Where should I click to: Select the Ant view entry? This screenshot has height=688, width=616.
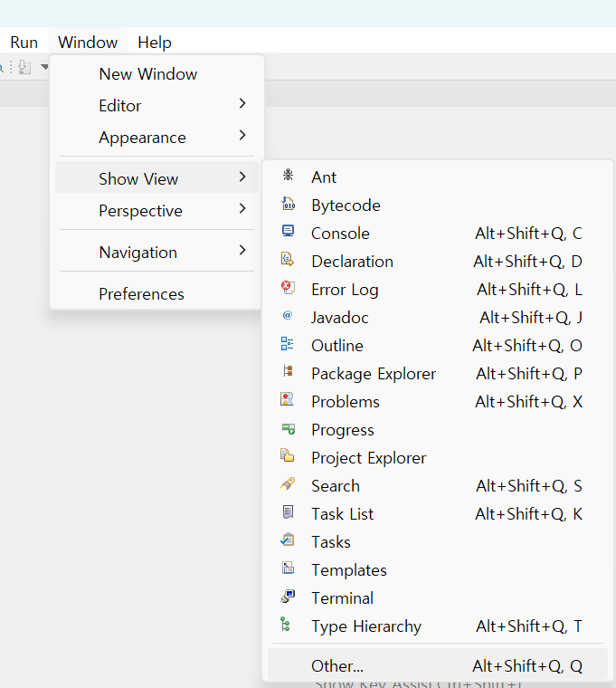(438, 177)
